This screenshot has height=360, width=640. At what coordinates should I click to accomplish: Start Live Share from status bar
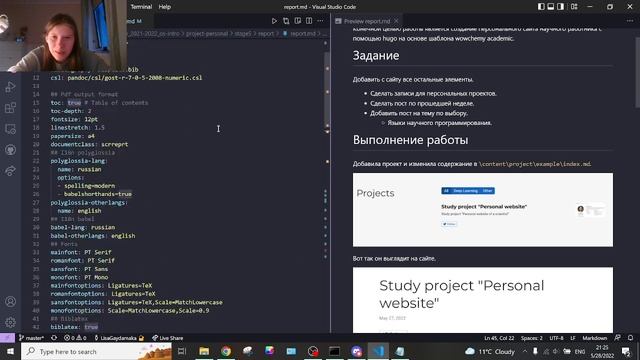[167, 338]
